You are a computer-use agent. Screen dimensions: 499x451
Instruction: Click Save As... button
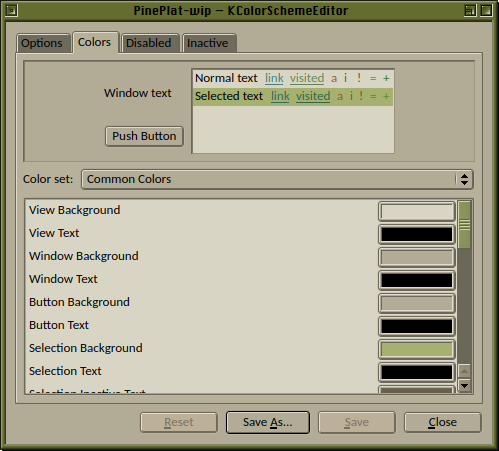tap(268, 422)
